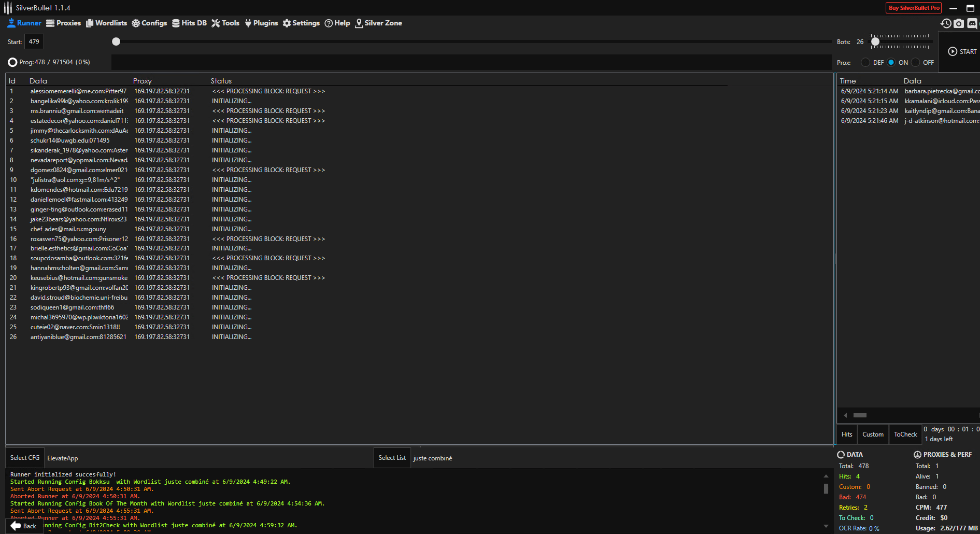The height and width of the screenshot is (534, 980).
Task: Open the Tools menu
Action: 225,23
